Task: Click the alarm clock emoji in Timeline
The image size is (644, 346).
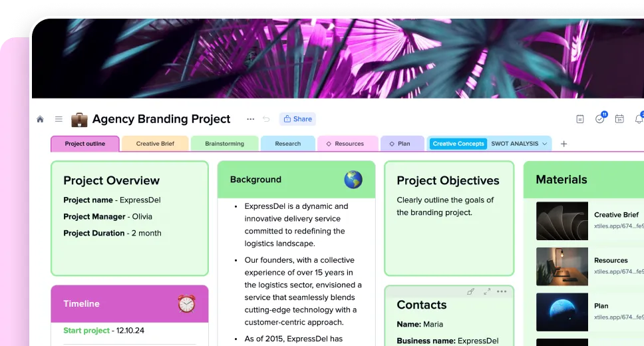Action: click(x=186, y=303)
